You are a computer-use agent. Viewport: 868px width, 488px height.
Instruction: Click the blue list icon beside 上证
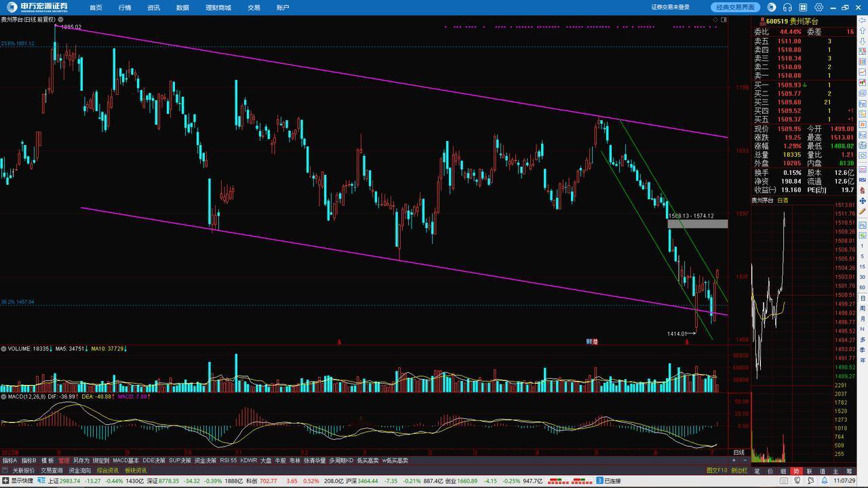point(42,481)
